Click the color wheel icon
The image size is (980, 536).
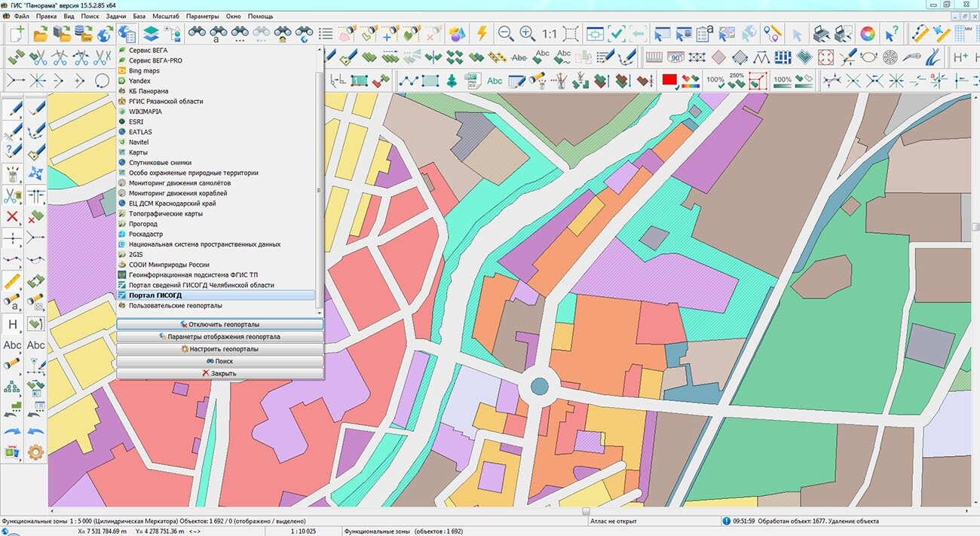pos(868,34)
